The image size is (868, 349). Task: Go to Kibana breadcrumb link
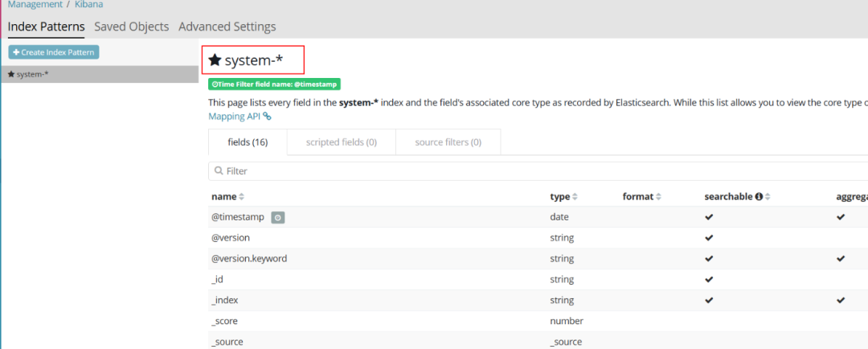click(88, 5)
